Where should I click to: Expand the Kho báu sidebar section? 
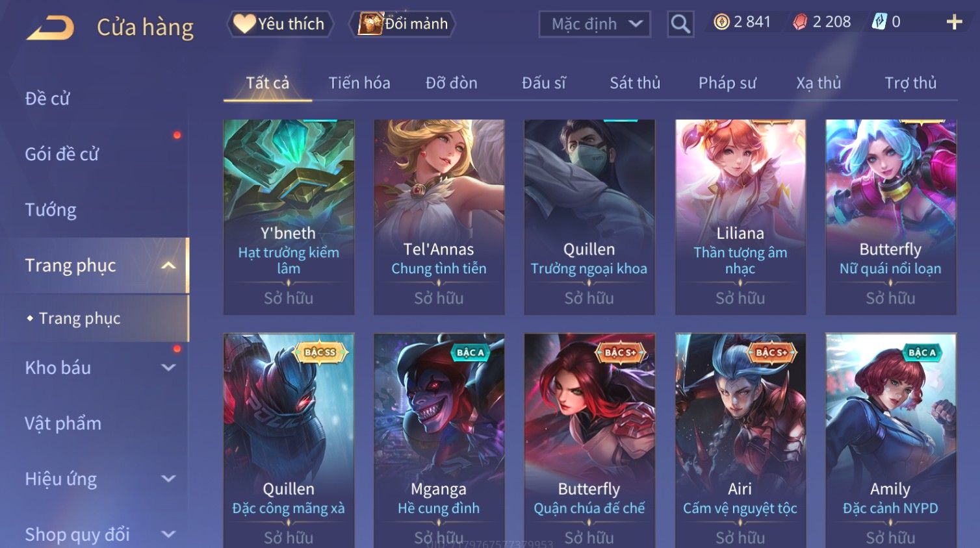coord(168,367)
